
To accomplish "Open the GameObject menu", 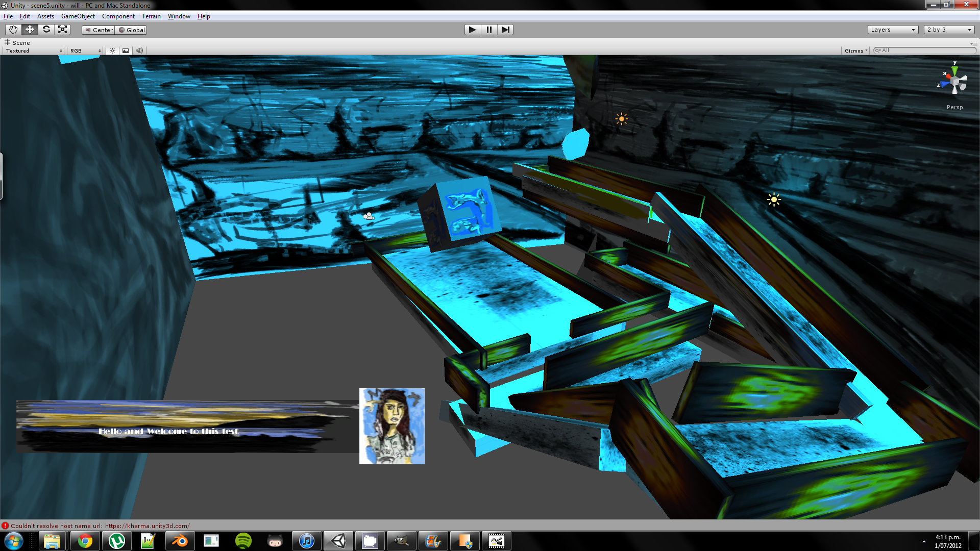I will [x=78, y=16].
